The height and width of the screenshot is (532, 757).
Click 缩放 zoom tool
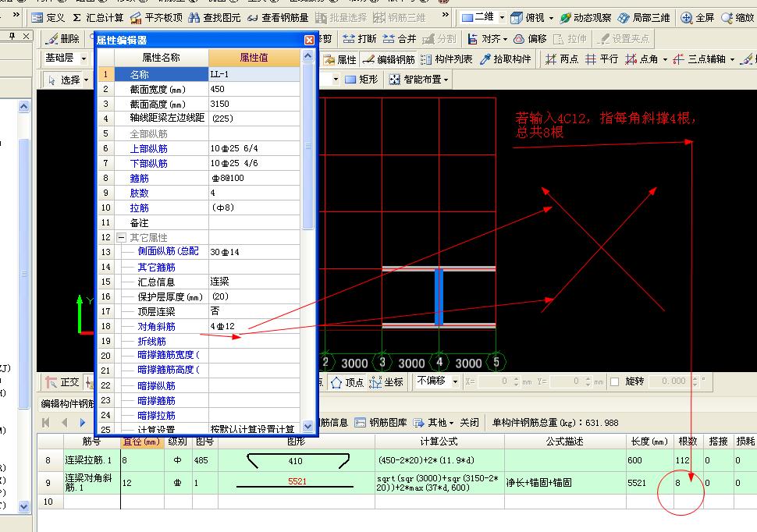coord(737,18)
